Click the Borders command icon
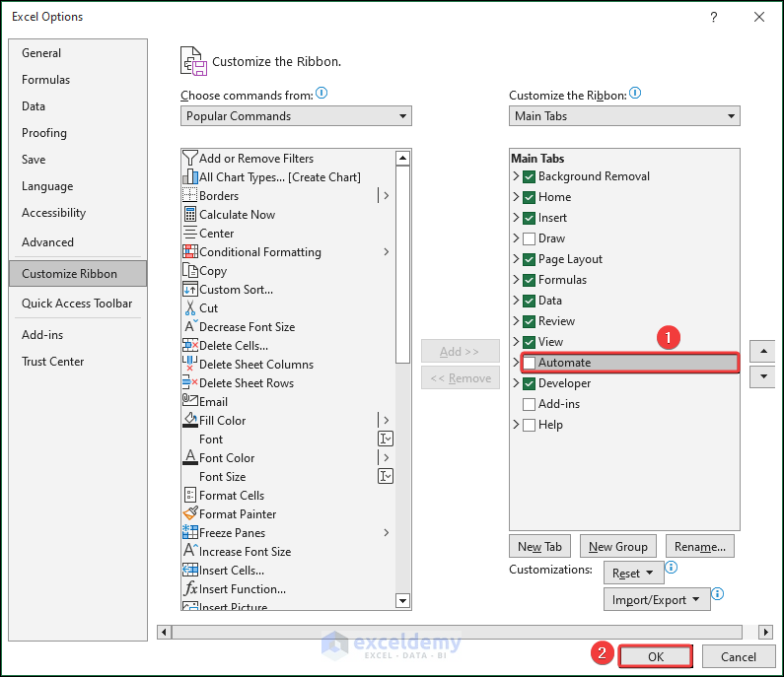 tap(190, 195)
